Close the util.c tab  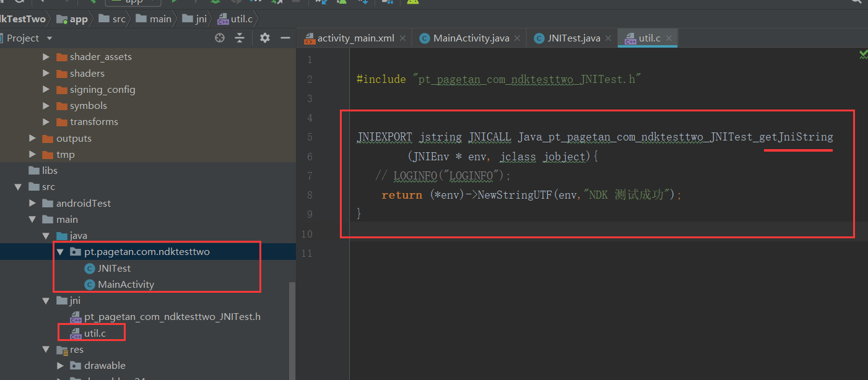pyautogui.click(x=669, y=38)
